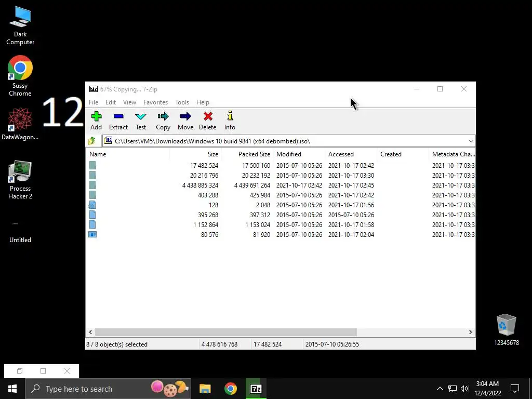Screen dimensions: 532x399
Task: Click status bar total 4 478 616 768
Action: [219, 344]
